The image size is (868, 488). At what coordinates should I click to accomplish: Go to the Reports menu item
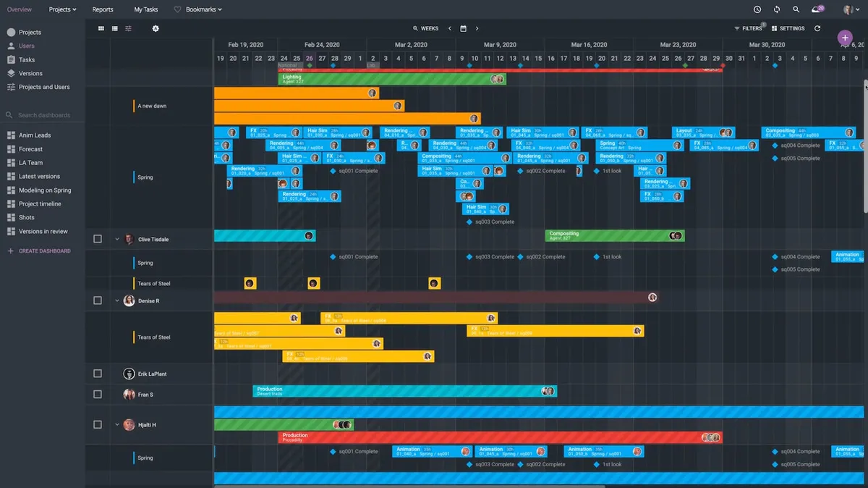(x=103, y=9)
